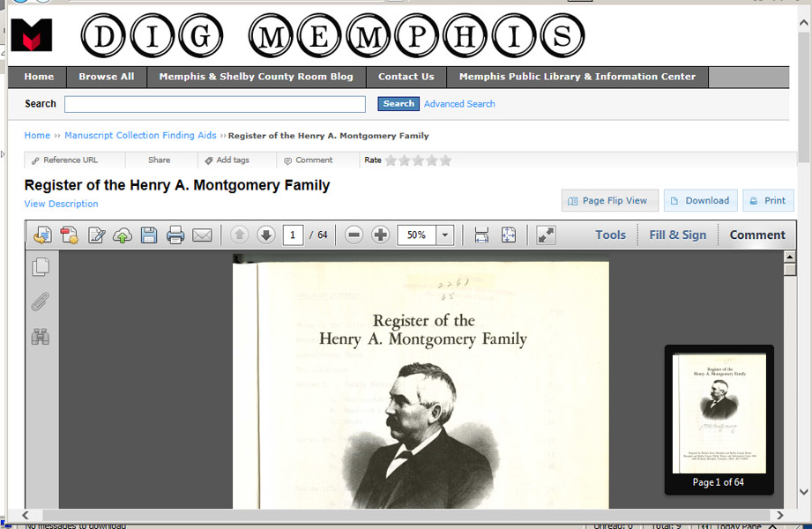Open page thumbnails side panel icon
The height and width of the screenshot is (529, 812).
(x=41, y=267)
